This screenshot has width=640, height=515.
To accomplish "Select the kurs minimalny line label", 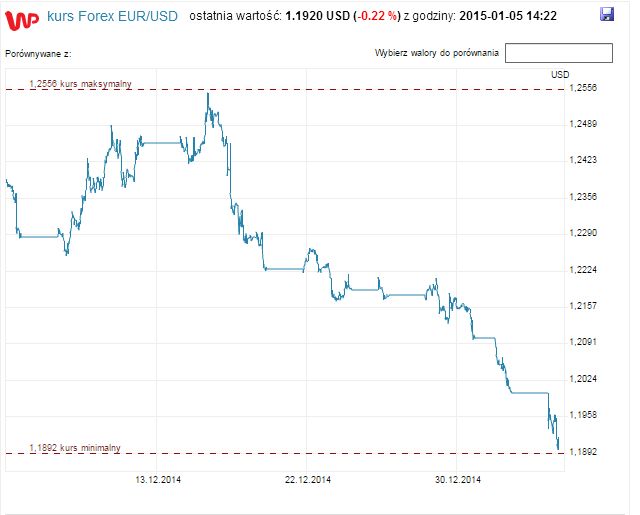I will point(76,447).
